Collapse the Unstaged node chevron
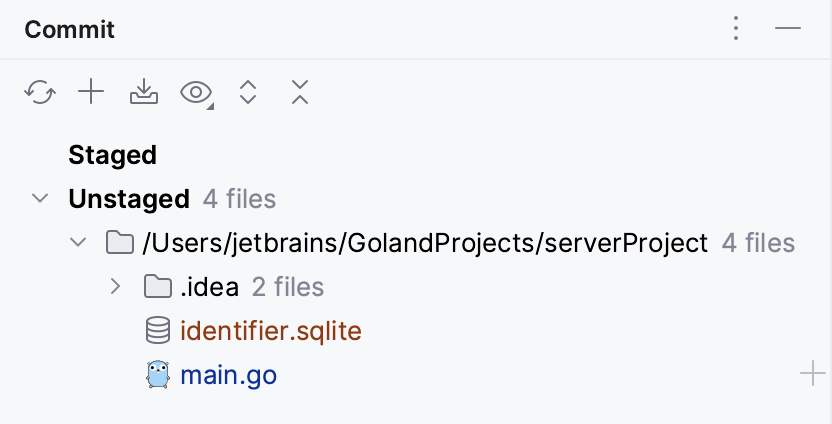This screenshot has height=424, width=832. 40,198
